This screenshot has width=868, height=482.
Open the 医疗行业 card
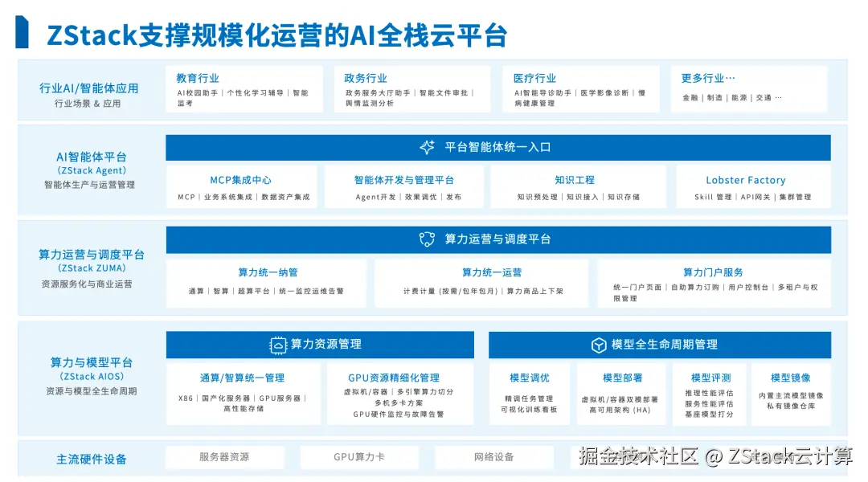tap(581, 89)
